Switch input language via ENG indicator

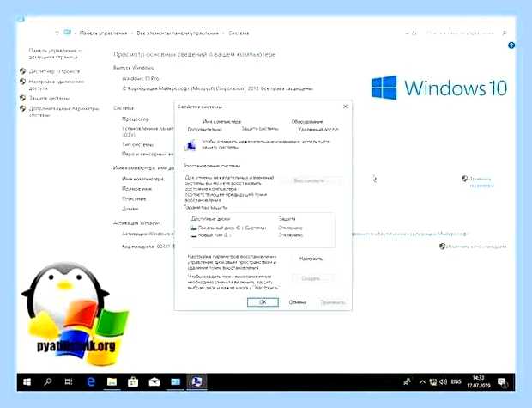click(x=456, y=382)
